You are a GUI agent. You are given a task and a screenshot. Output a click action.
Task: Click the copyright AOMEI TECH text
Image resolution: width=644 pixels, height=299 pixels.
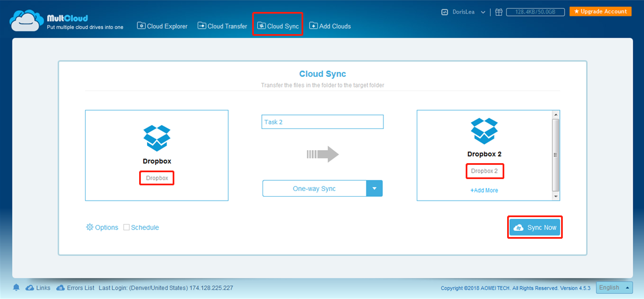click(x=516, y=288)
